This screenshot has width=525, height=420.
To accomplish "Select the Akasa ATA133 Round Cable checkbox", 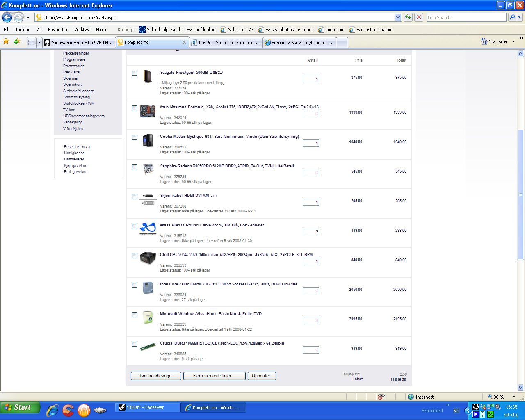I will pos(135,226).
